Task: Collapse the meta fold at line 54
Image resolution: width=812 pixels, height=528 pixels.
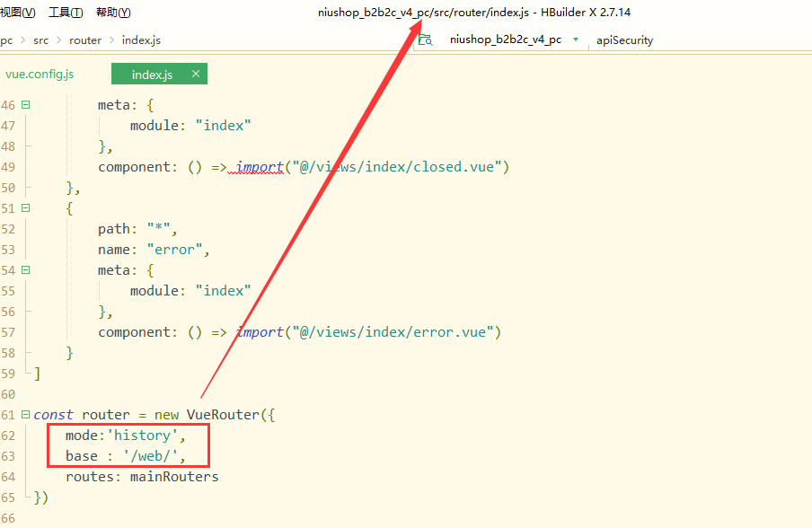Action: click(26, 270)
